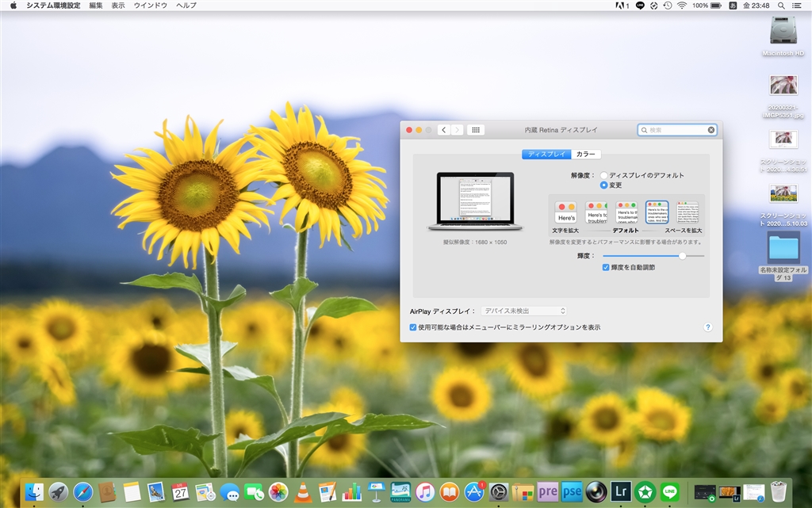Viewport: 812px width, 508px height.
Task: Click the show-all preferences grid icon
Action: click(x=476, y=130)
